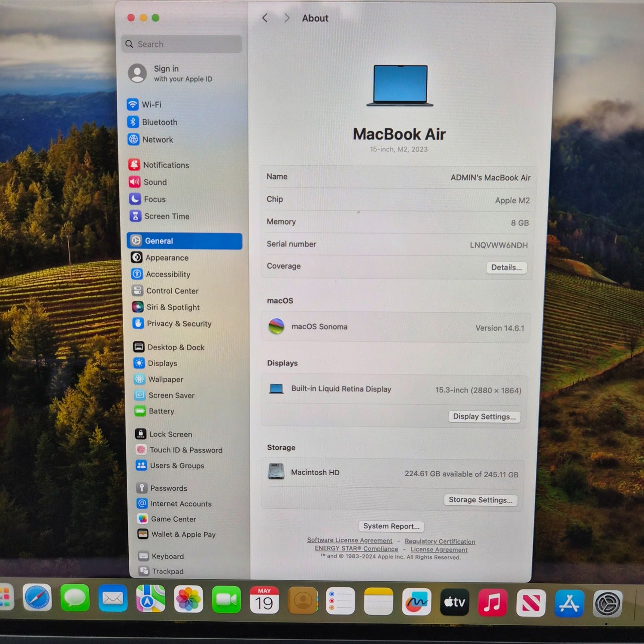
Task: Open Accessibility settings
Action: click(161, 274)
